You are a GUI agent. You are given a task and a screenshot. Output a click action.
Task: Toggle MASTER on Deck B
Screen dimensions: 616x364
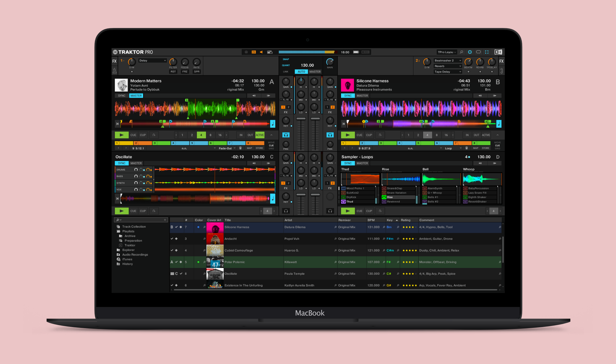(362, 95)
